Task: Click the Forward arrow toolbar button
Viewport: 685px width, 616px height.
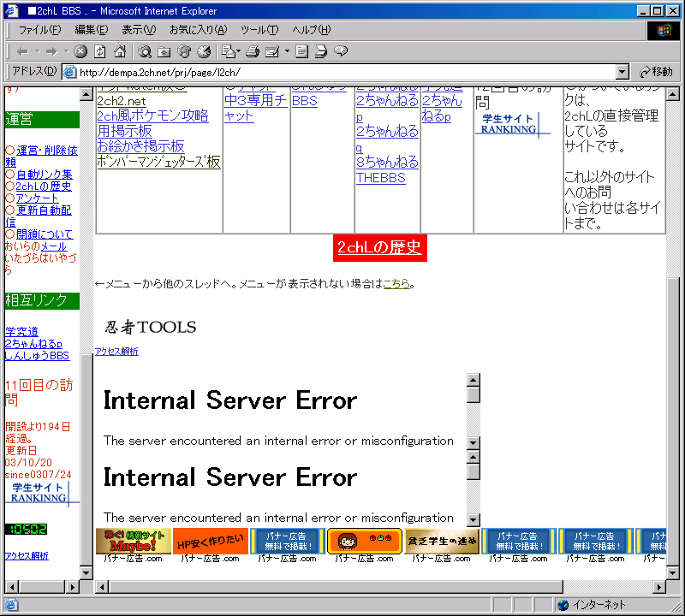Action: (x=51, y=51)
